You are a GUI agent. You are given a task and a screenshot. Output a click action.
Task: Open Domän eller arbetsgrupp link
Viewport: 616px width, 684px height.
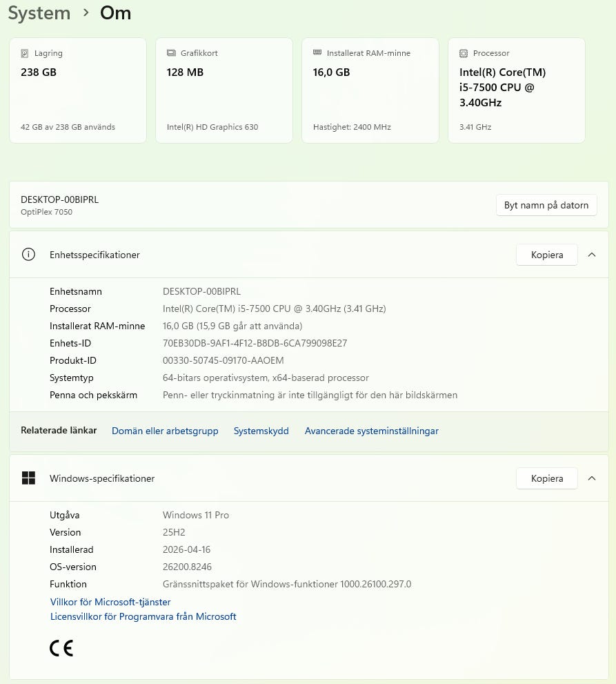coord(165,431)
